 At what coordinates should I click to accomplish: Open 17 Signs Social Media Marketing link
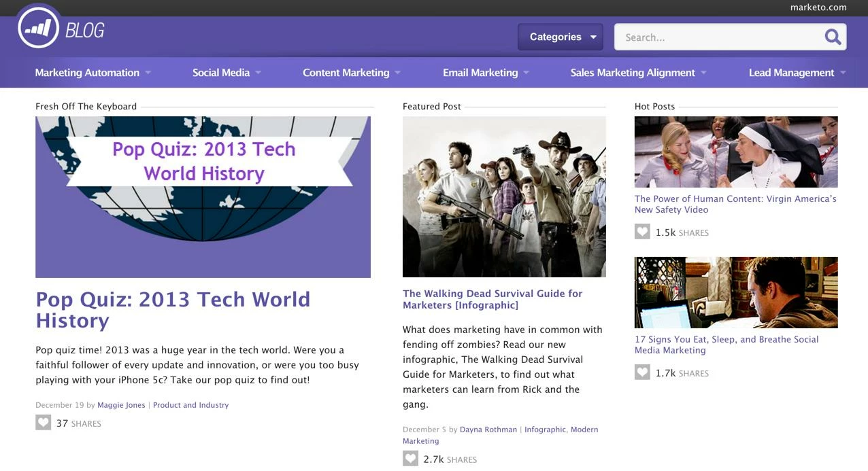(x=727, y=345)
